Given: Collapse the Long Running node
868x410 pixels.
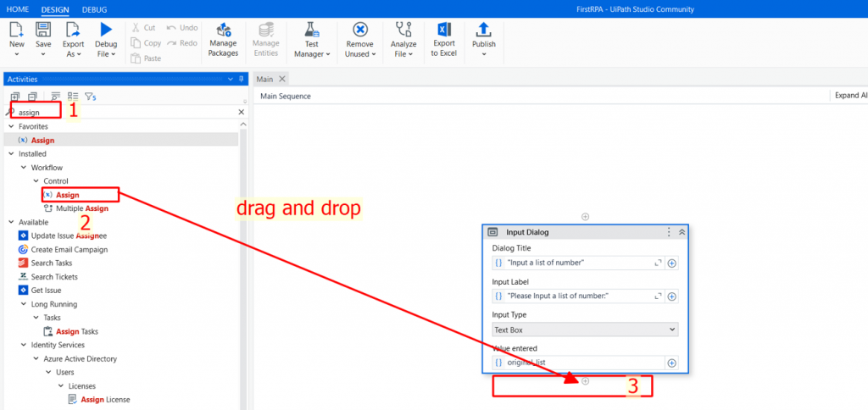Looking at the screenshot, I should click(x=24, y=304).
